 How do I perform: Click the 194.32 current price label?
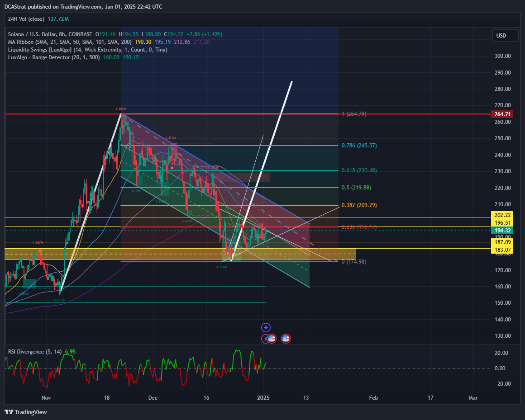pyautogui.click(x=502, y=231)
